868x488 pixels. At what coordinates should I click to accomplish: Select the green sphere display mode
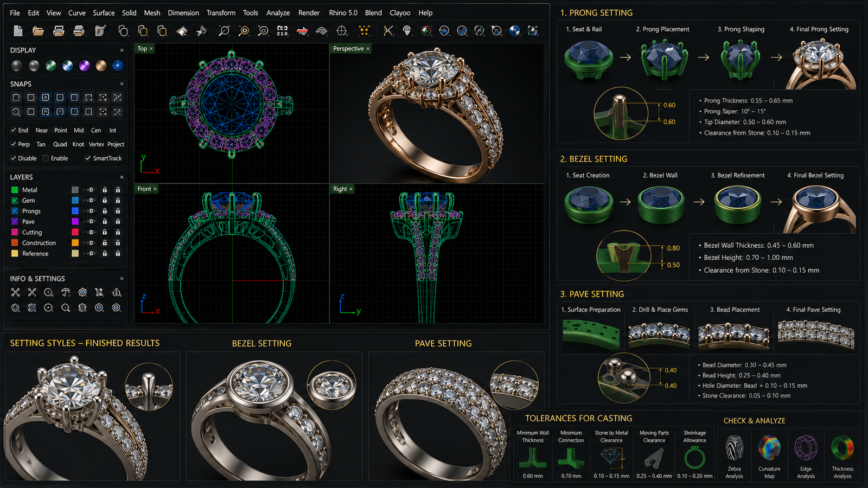point(50,66)
